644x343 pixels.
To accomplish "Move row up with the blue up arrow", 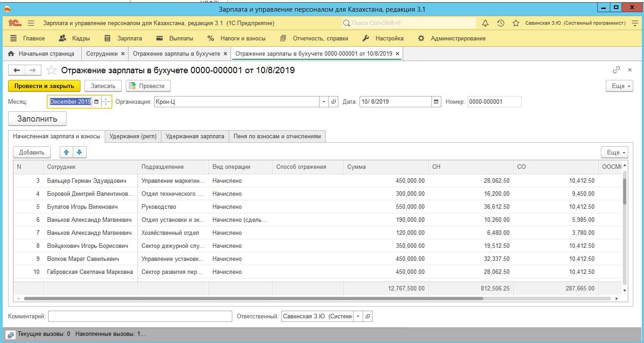I will coord(67,152).
